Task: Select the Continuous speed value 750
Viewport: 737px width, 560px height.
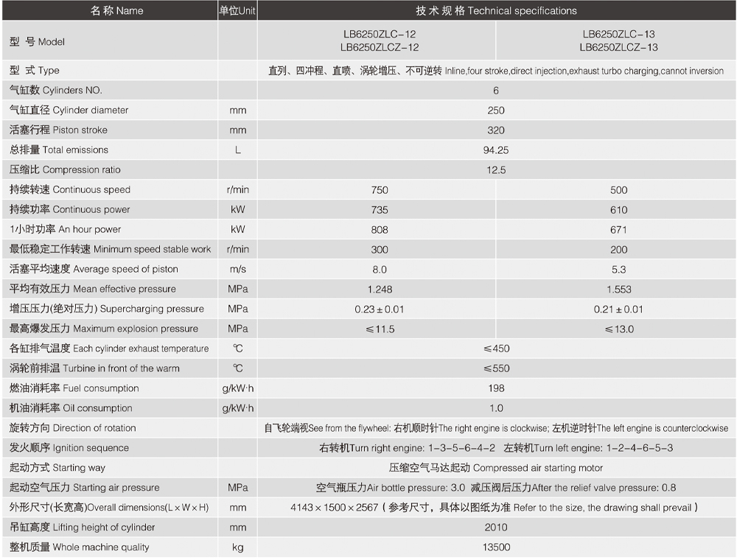Action: point(380,190)
